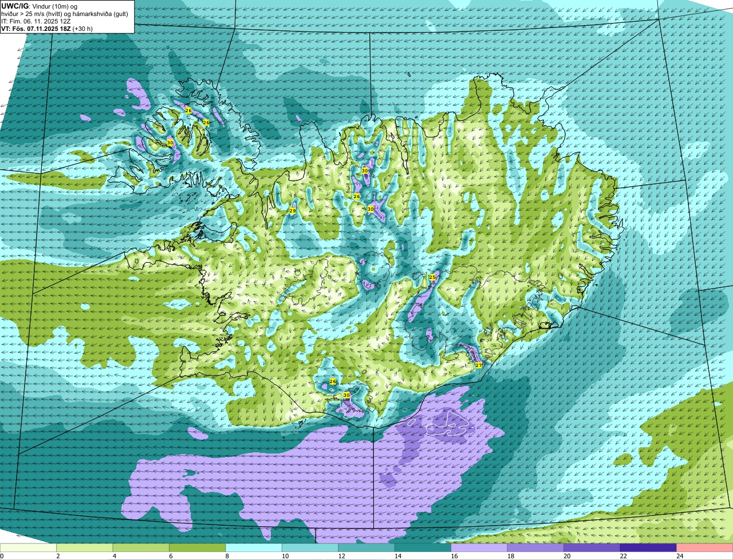Screen dimensions: 733x560
Task: Click the colorbar tick label "6"
Action: click(x=171, y=556)
